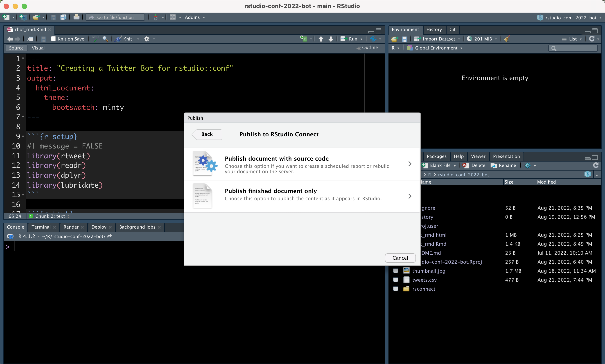The width and height of the screenshot is (605, 364).
Task: Click Back in Publish dialog
Action: tap(207, 134)
